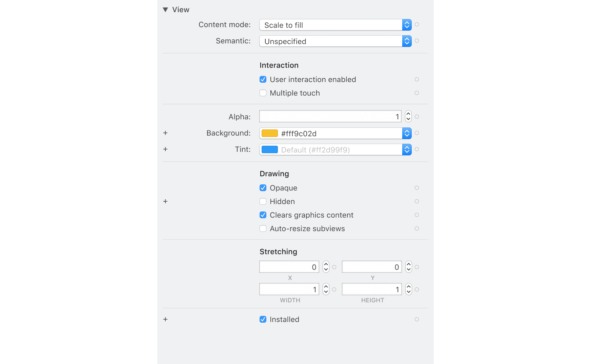The height and width of the screenshot is (364, 591).
Task: Click the orange Background color swatch
Action: coord(269,133)
